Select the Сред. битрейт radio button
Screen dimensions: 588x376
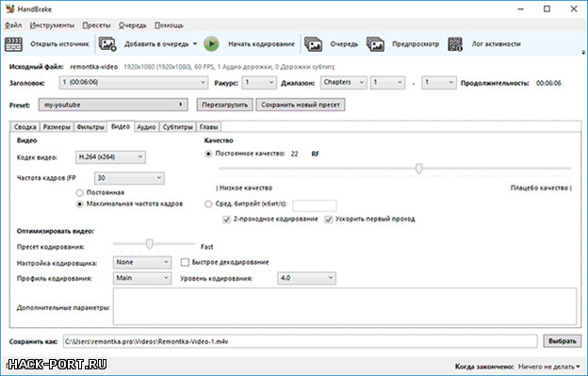(x=208, y=204)
